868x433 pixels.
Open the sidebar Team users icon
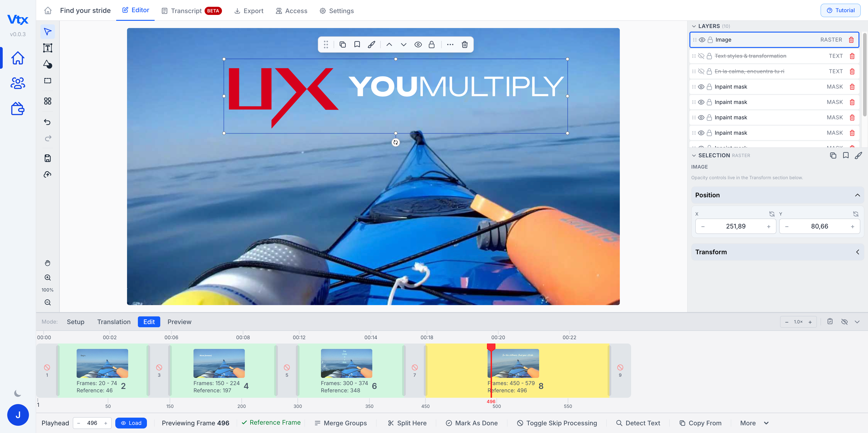tap(18, 83)
